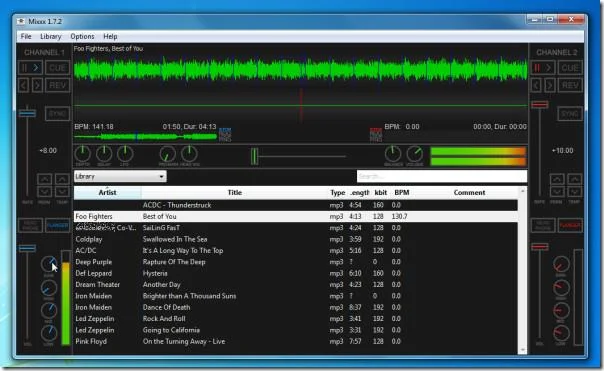Click Channel 1 permanent pitch down arrow
Screen dimensions: 604x371
pos(44,191)
